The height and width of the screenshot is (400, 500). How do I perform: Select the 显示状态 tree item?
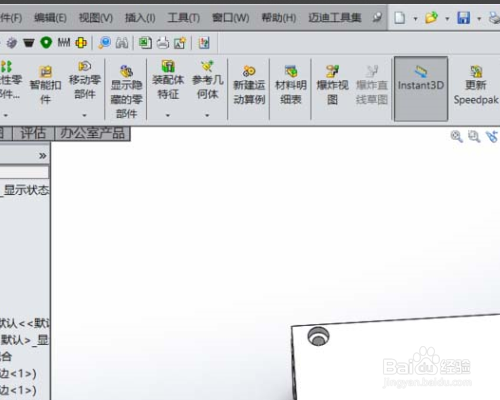[25, 190]
